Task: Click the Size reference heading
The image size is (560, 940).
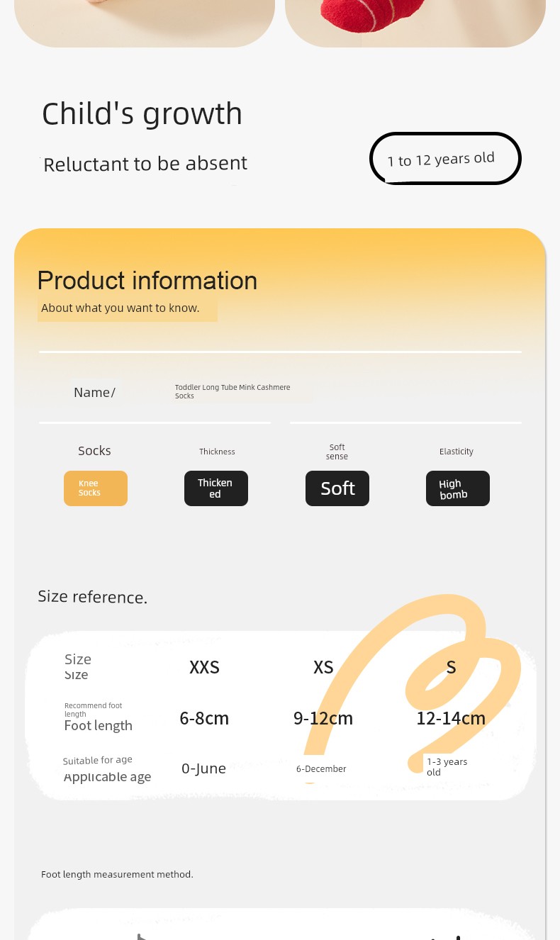Action: click(x=93, y=597)
